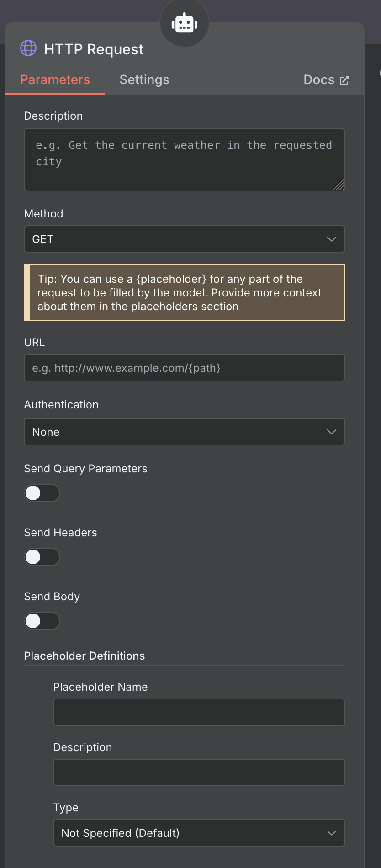Image resolution: width=381 pixels, height=868 pixels.
Task: Click the Docs external link icon
Action: tap(344, 80)
